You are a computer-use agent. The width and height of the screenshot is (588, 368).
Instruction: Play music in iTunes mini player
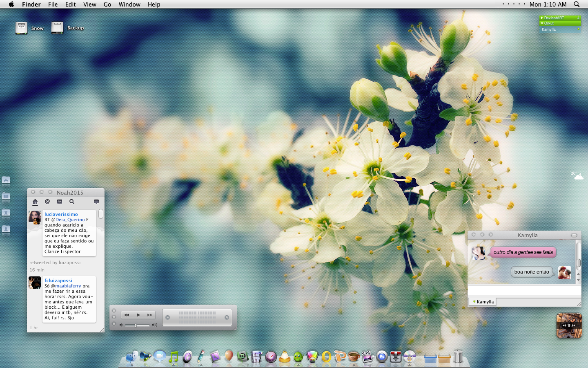[138, 315]
